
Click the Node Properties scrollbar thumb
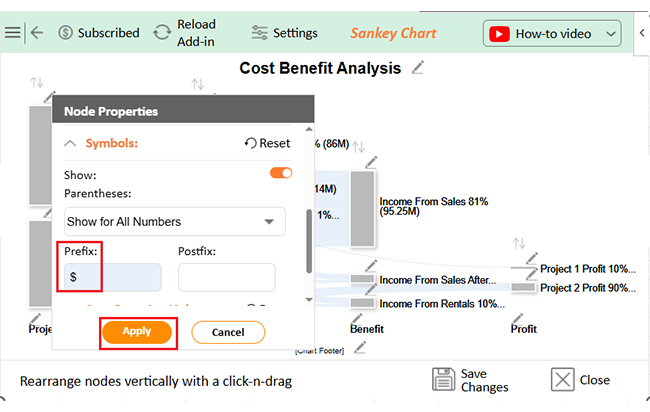[x=309, y=242]
